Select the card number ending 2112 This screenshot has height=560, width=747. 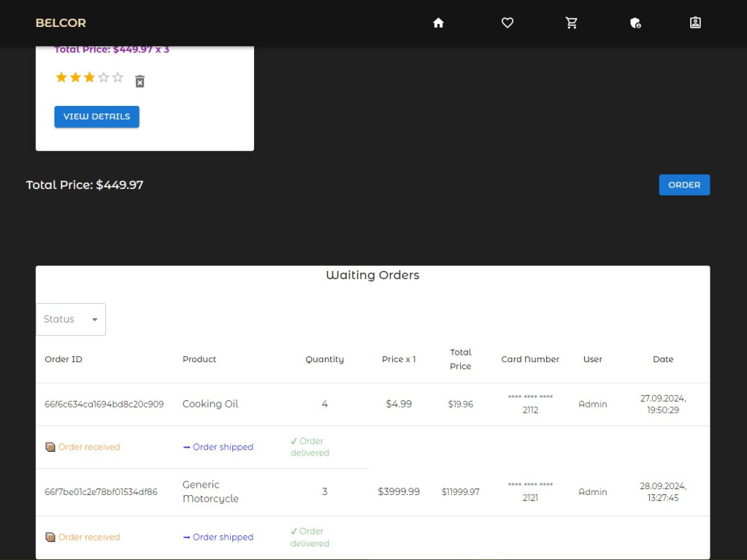click(530, 404)
